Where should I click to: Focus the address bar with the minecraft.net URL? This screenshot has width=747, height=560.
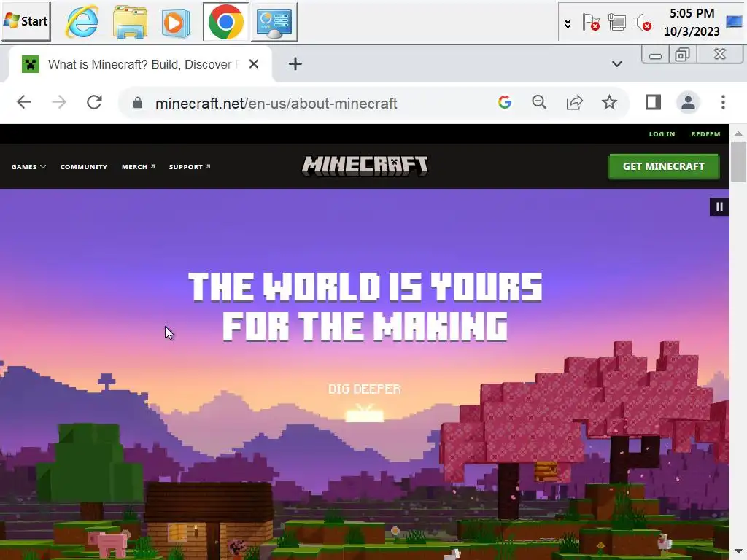point(276,103)
